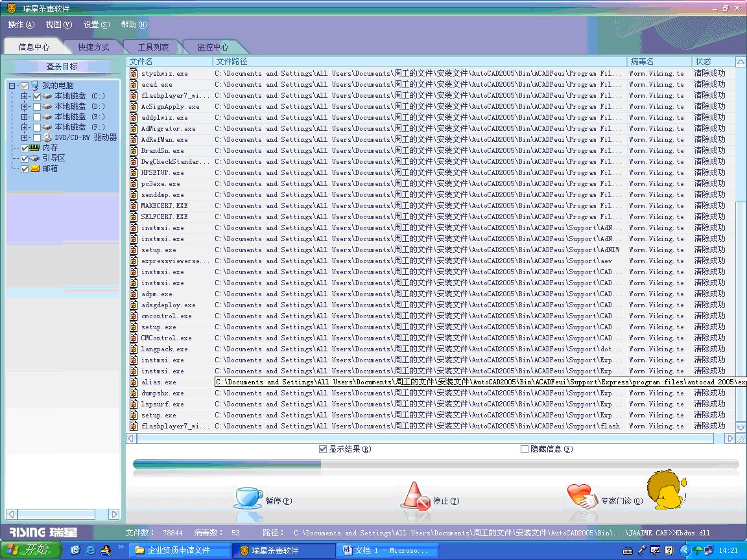Image resolution: width=747 pixels, height=560 pixels.
Task: Click the Rising lion icon in title bar
Action: point(12,8)
